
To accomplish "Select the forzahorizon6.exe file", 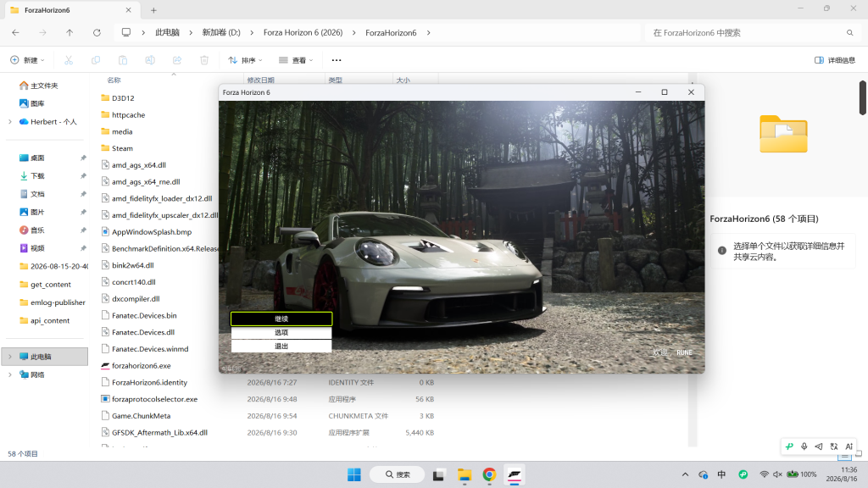I will point(142,366).
